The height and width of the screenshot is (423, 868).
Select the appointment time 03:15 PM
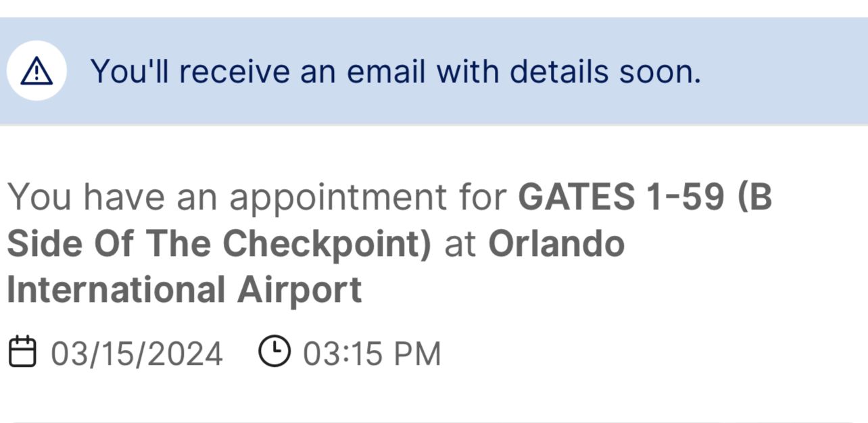[x=371, y=354]
